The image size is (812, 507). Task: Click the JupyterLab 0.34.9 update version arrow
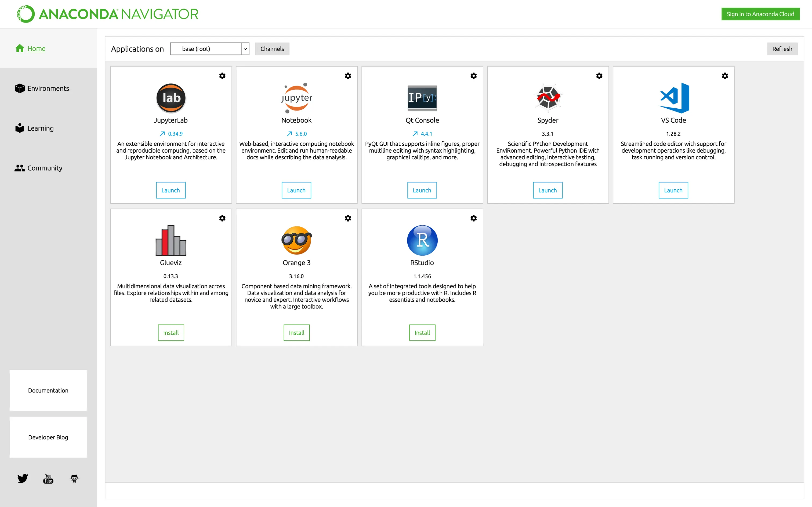click(x=162, y=134)
